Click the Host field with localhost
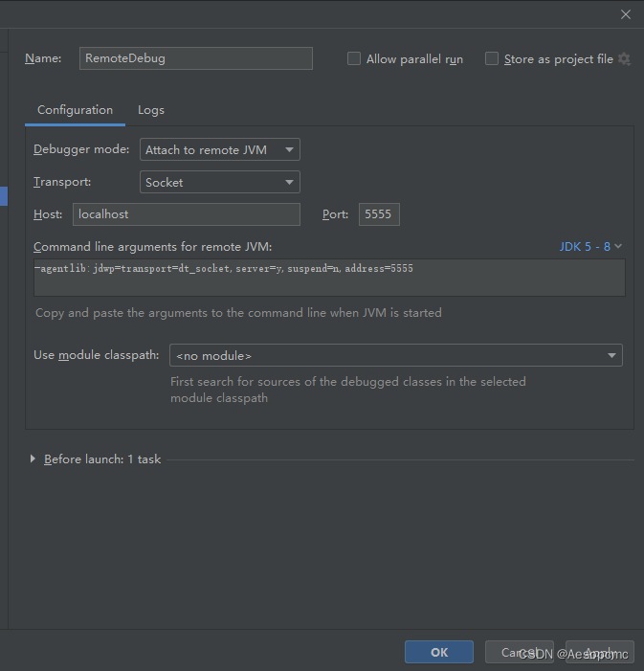The image size is (644, 671). point(186,214)
